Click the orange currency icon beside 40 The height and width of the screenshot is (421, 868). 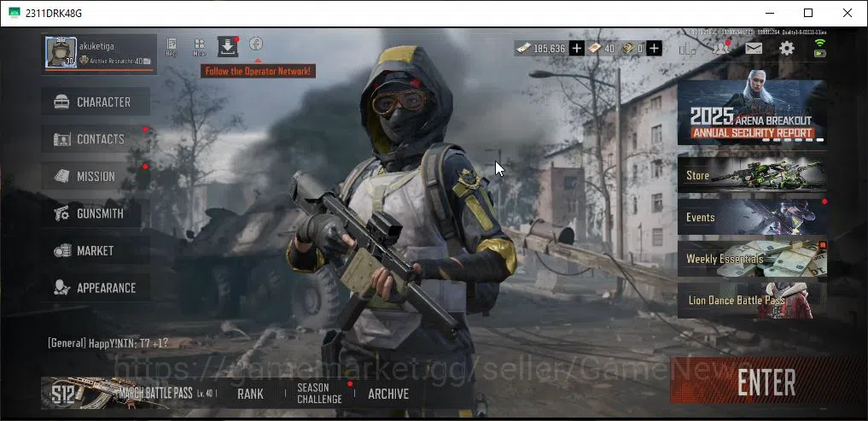[595, 49]
